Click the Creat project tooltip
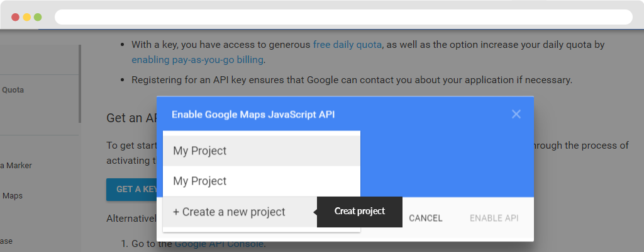This screenshot has height=252, width=644. [359, 212]
